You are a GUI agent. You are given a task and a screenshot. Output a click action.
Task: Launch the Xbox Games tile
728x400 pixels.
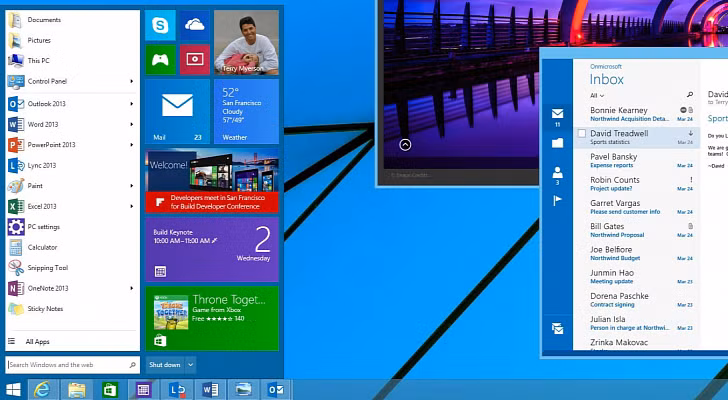(160, 60)
